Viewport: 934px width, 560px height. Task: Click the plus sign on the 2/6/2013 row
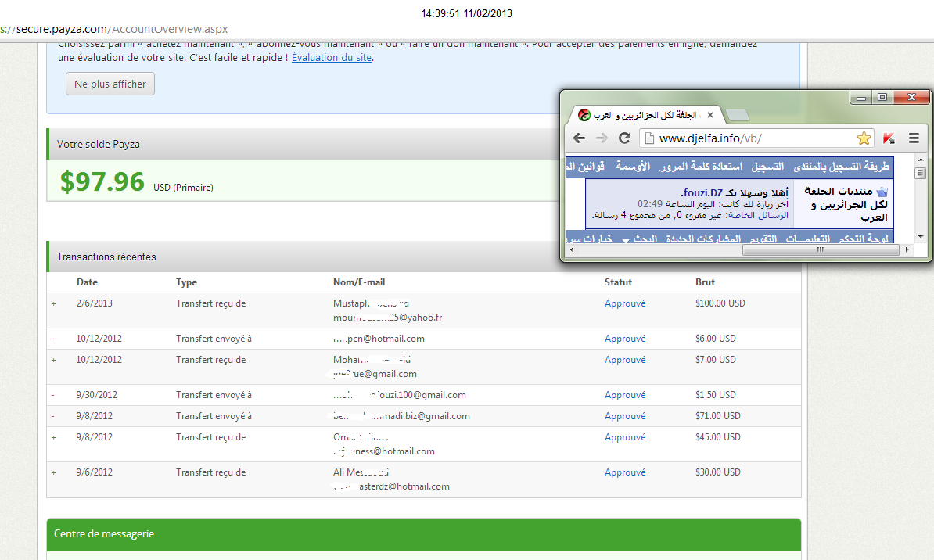(x=54, y=303)
